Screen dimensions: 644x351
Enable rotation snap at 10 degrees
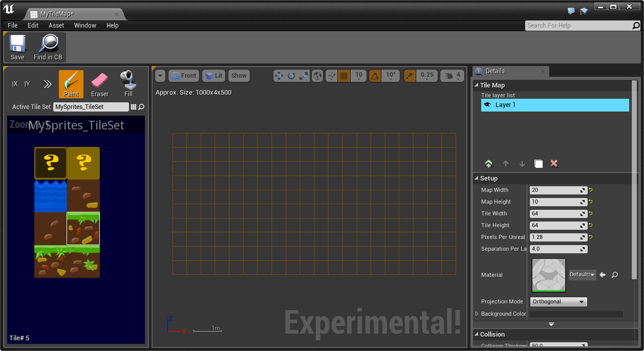tap(375, 75)
